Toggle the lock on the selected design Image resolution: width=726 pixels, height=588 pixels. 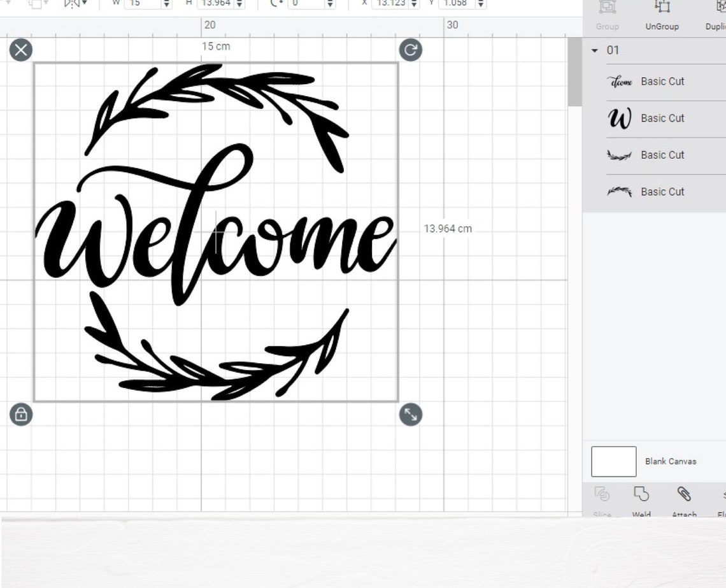pos(21,414)
